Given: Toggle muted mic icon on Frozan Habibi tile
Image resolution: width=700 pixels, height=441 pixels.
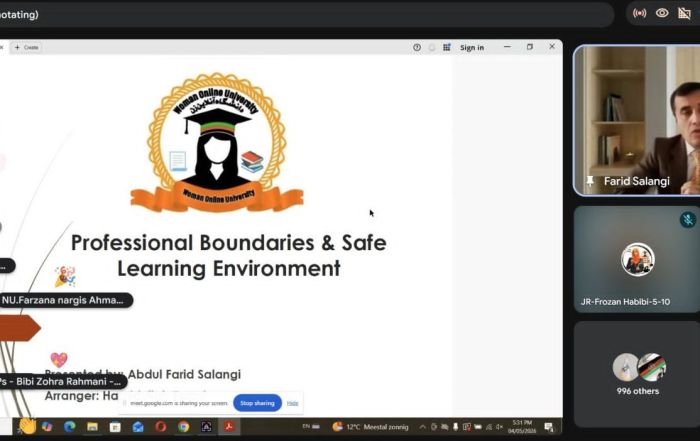Looking at the screenshot, I should pyautogui.click(x=687, y=219).
